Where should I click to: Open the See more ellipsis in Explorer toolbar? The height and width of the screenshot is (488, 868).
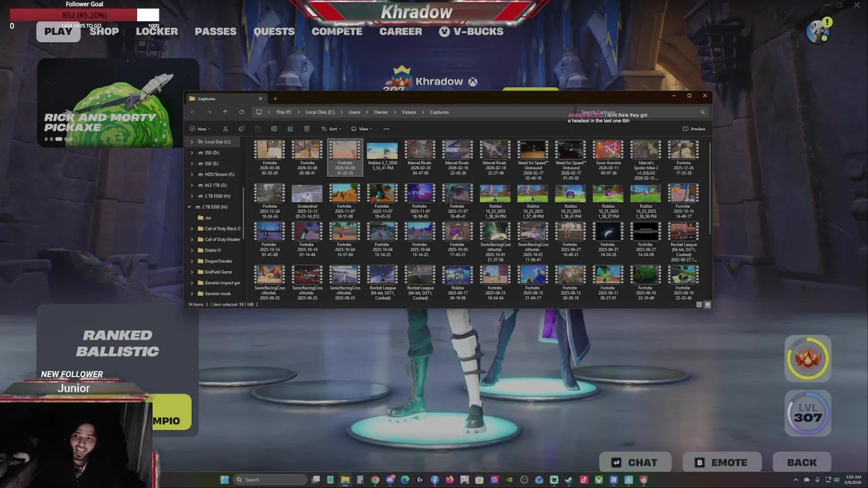click(x=387, y=129)
